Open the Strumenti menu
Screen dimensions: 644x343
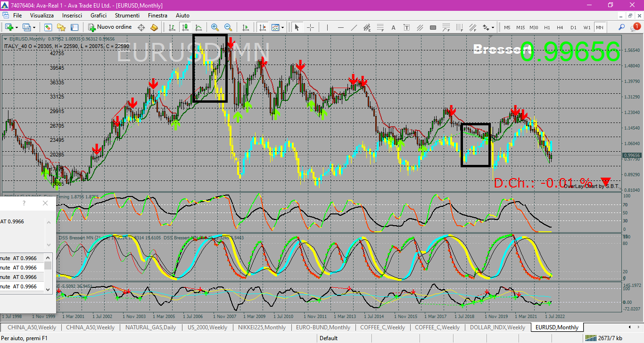[x=127, y=16]
